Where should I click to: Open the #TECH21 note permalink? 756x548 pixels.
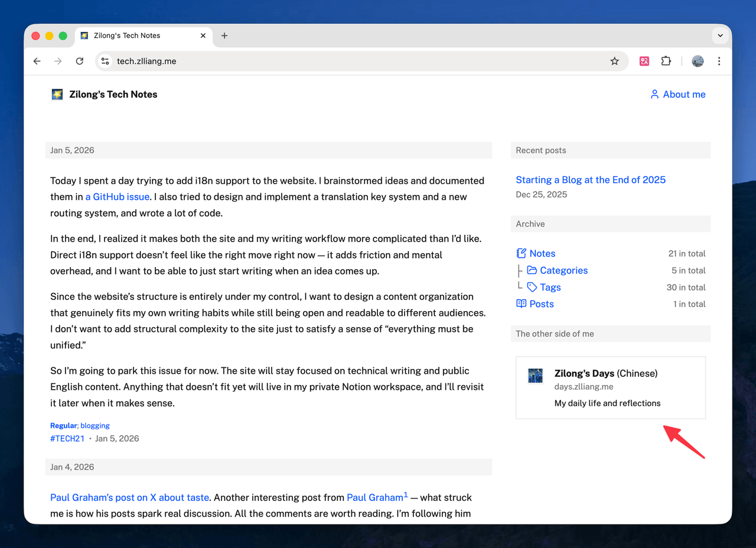click(x=67, y=439)
